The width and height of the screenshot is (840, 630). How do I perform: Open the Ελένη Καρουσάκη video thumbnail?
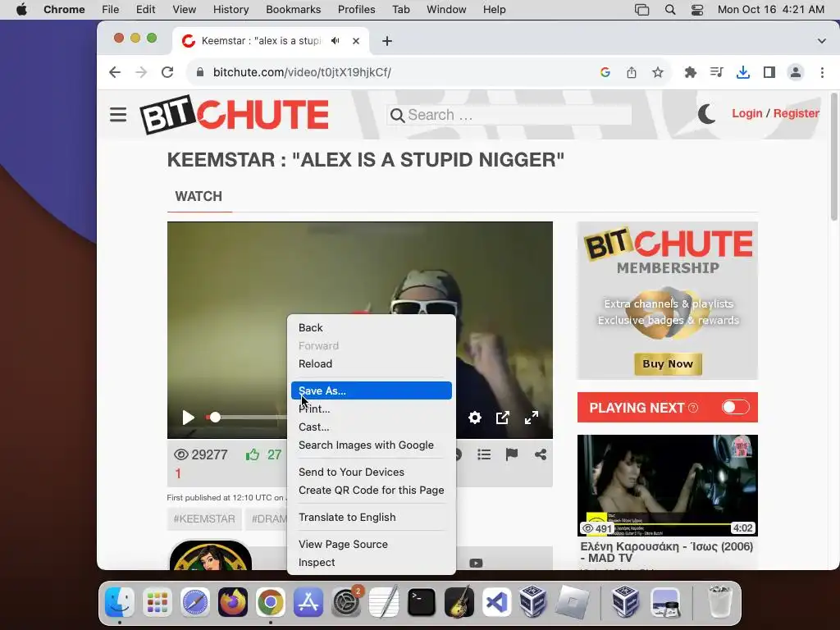click(668, 486)
